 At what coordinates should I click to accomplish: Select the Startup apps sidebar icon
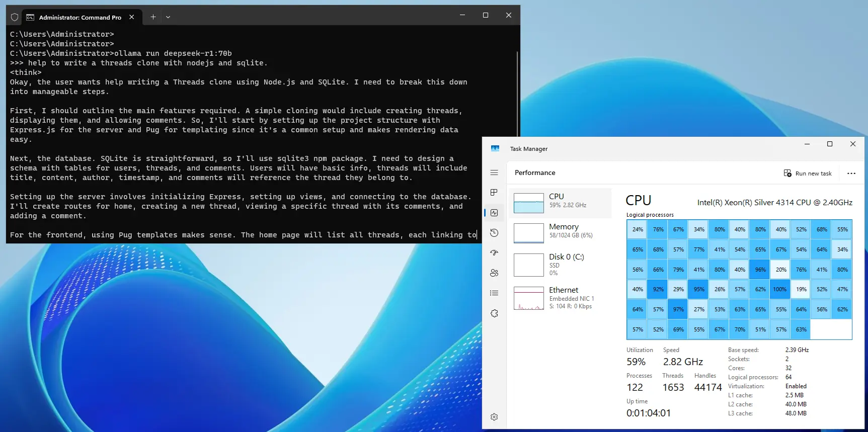point(494,253)
